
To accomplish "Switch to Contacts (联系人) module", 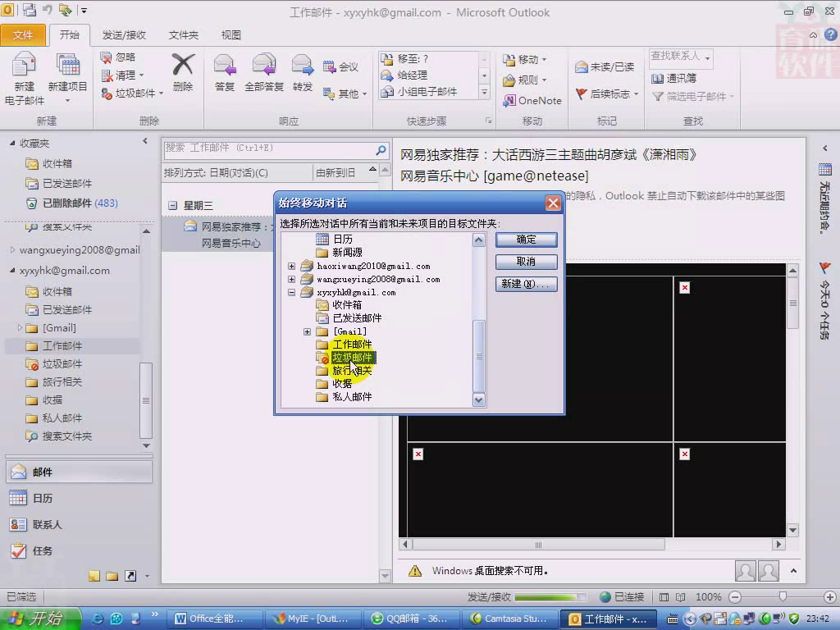I will click(x=80, y=524).
